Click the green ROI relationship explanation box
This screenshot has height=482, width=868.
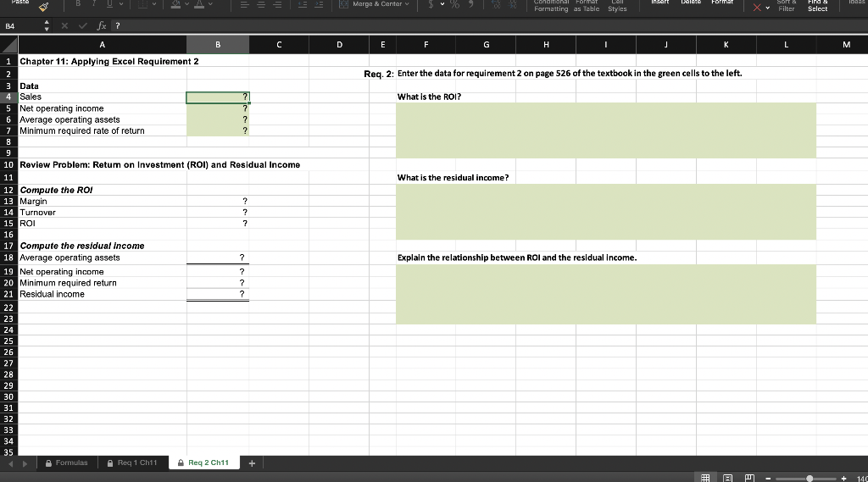[x=605, y=295]
